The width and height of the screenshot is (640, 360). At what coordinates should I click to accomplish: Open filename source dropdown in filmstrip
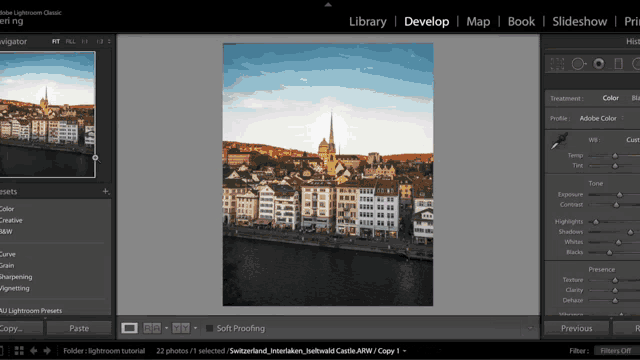404,351
